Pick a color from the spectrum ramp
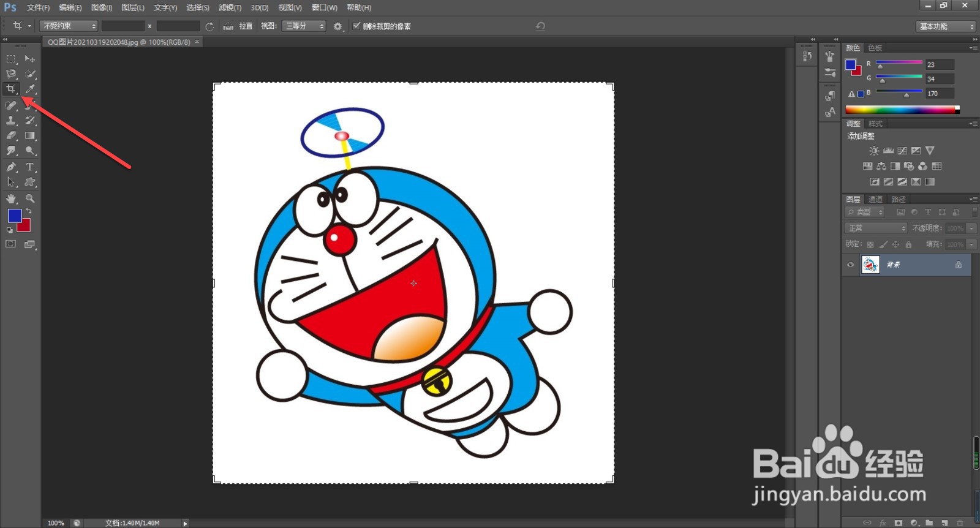The width and height of the screenshot is (980, 528). coord(902,110)
